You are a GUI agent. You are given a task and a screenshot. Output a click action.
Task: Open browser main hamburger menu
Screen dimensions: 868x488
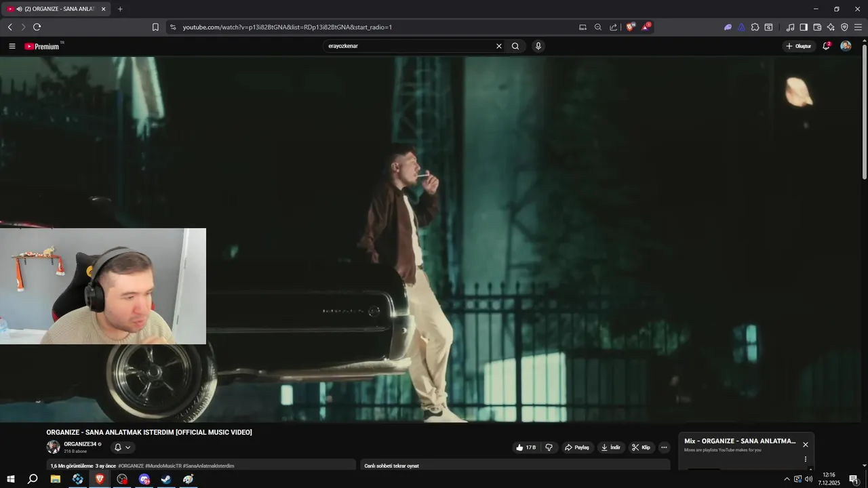858,27
